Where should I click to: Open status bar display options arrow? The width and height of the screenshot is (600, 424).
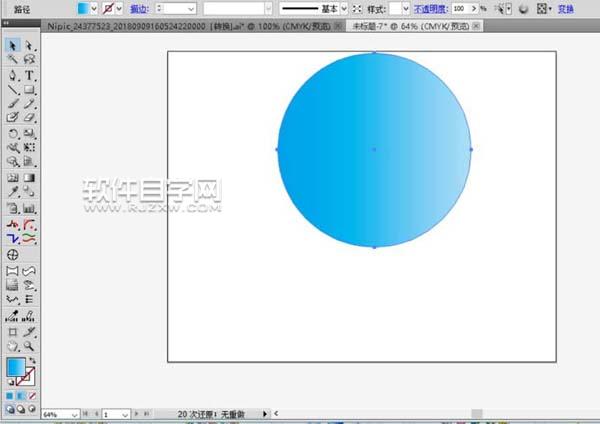pos(264,414)
